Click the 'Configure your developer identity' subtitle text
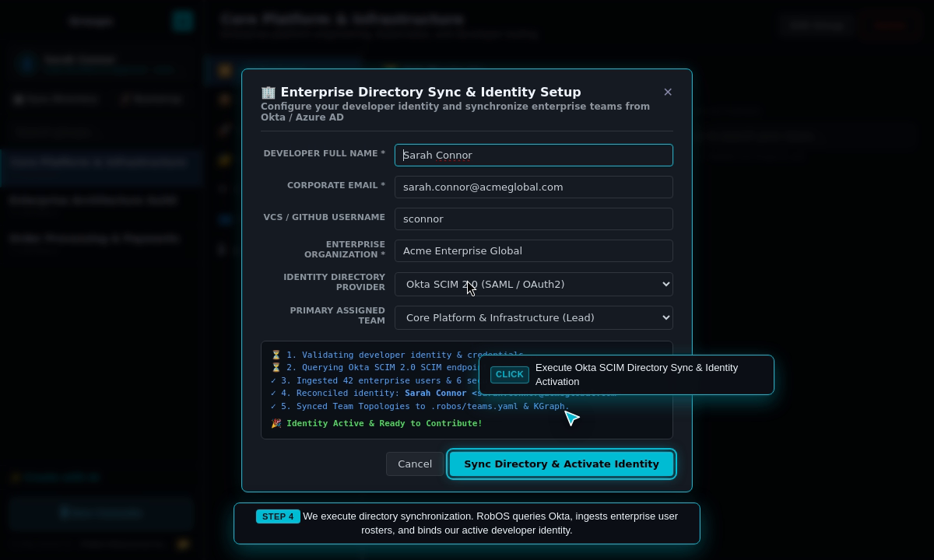Image resolution: width=934 pixels, height=560 pixels. [455, 112]
